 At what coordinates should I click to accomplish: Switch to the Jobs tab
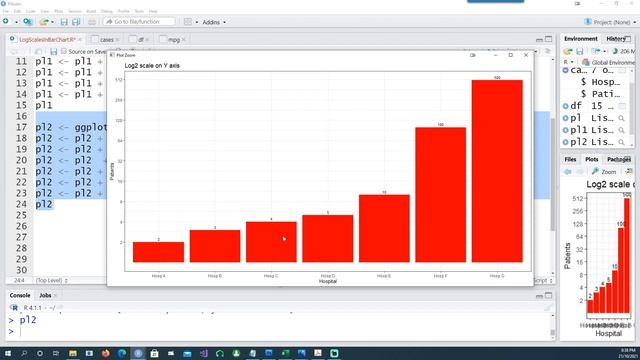coord(45,295)
